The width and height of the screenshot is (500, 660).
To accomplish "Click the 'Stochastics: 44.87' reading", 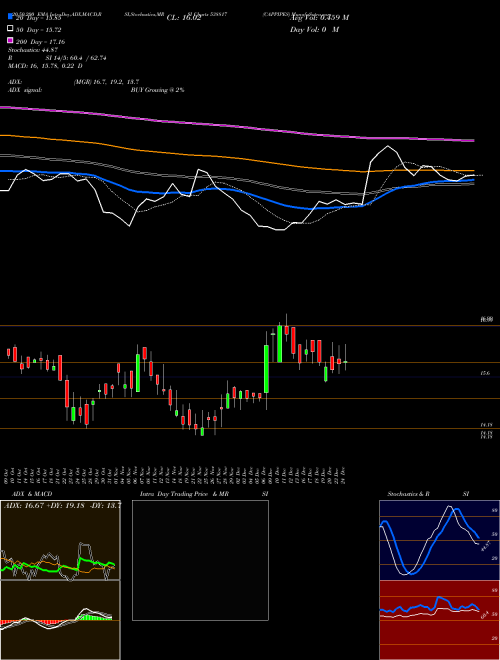I will coord(33,50).
